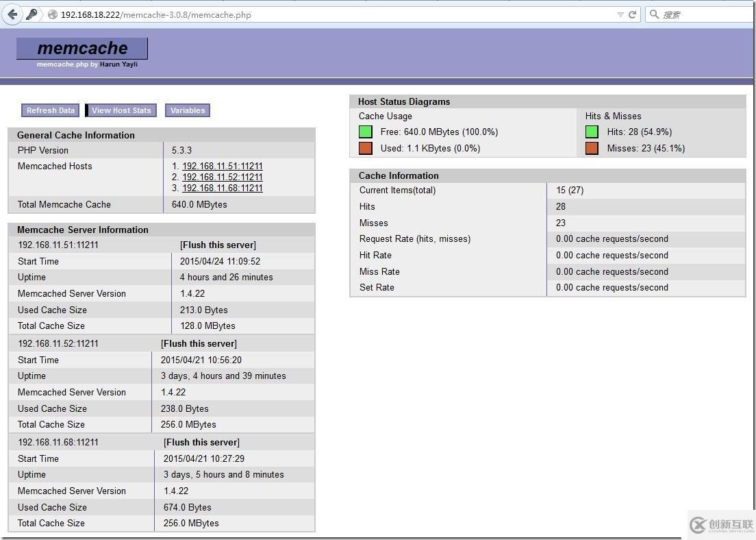Open host link 192.168.11.68:11211
756x540 pixels.
(x=223, y=188)
